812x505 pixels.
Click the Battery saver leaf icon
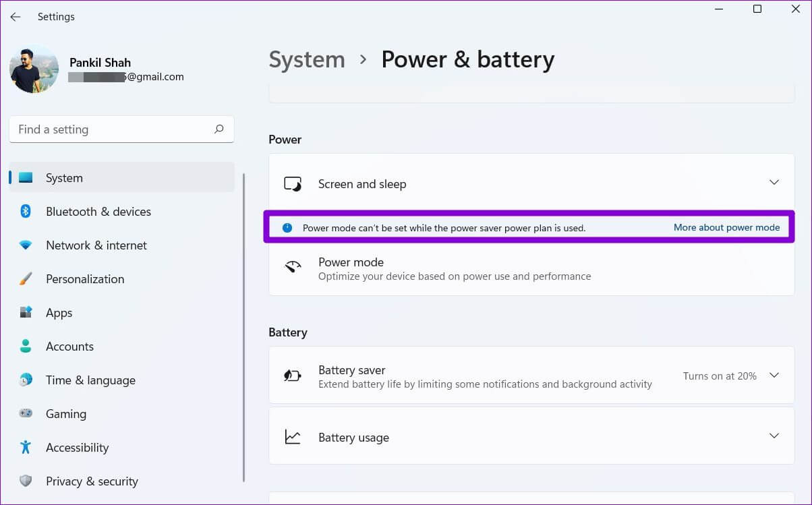[293, 376]
